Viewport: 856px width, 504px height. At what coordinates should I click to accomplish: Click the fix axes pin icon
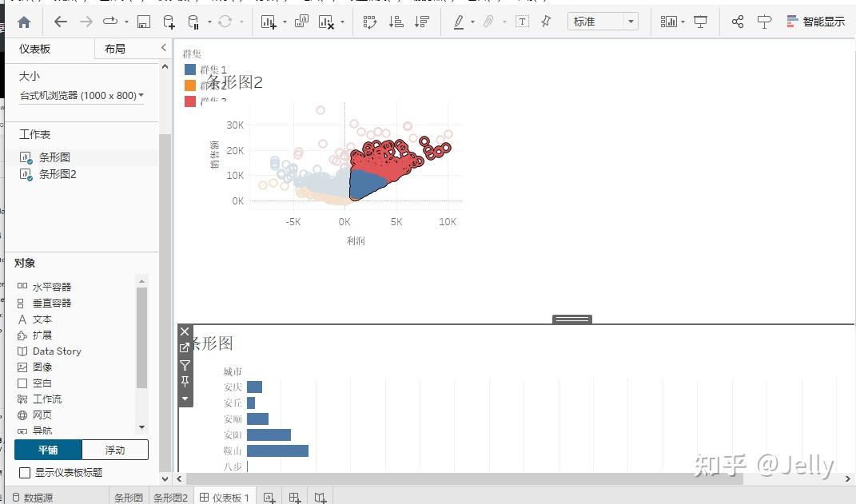546,22
